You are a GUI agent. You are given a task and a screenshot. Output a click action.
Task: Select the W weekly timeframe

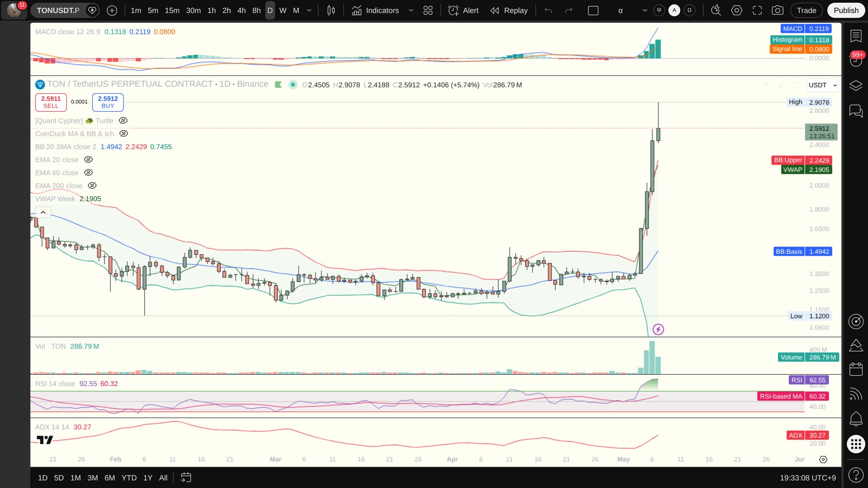[x=283, y=10]
